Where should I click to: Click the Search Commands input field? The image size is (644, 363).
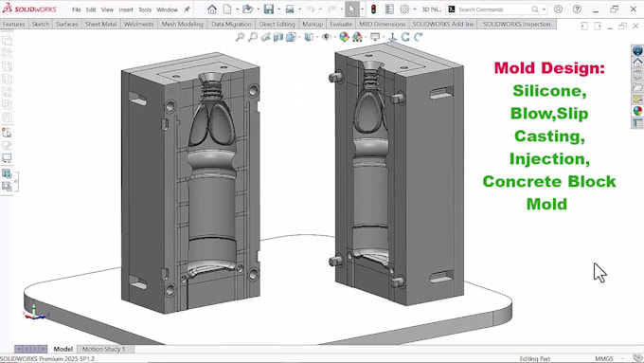click(x=493, y=9)
